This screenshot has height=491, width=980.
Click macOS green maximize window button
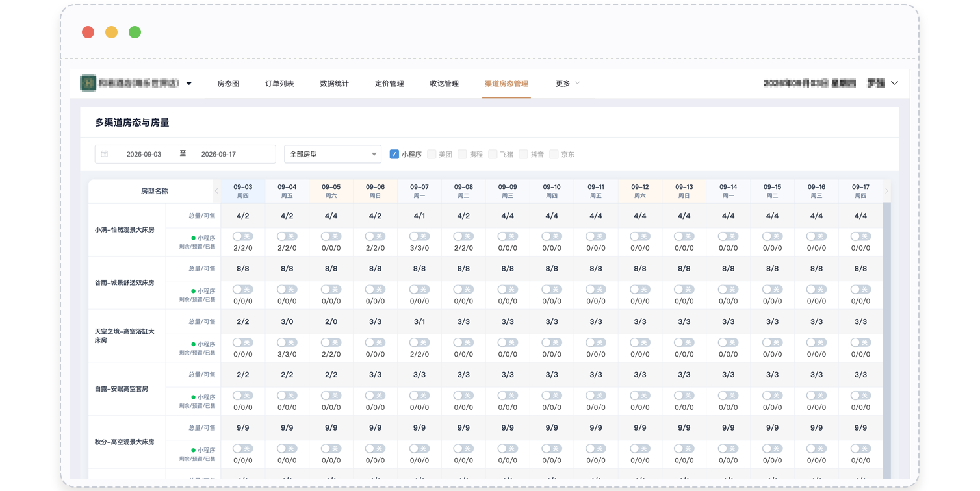135,32
